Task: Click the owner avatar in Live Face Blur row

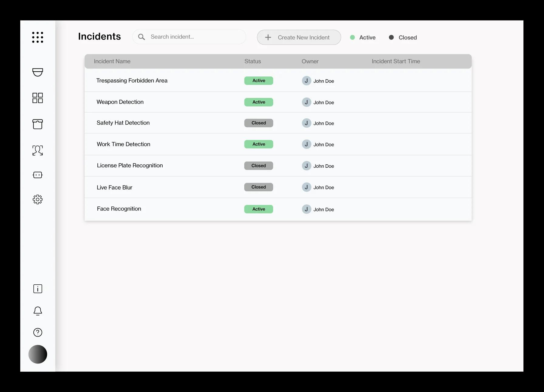Action: (306, 187)
